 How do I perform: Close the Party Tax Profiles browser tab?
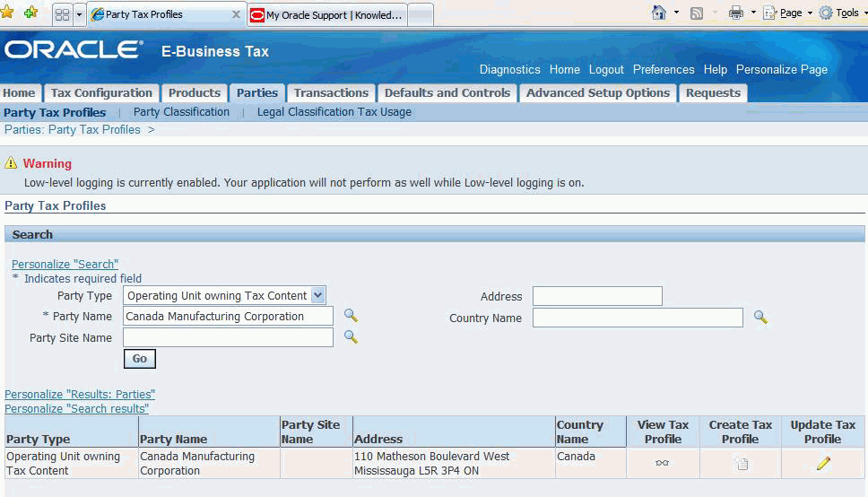[236, 14]
